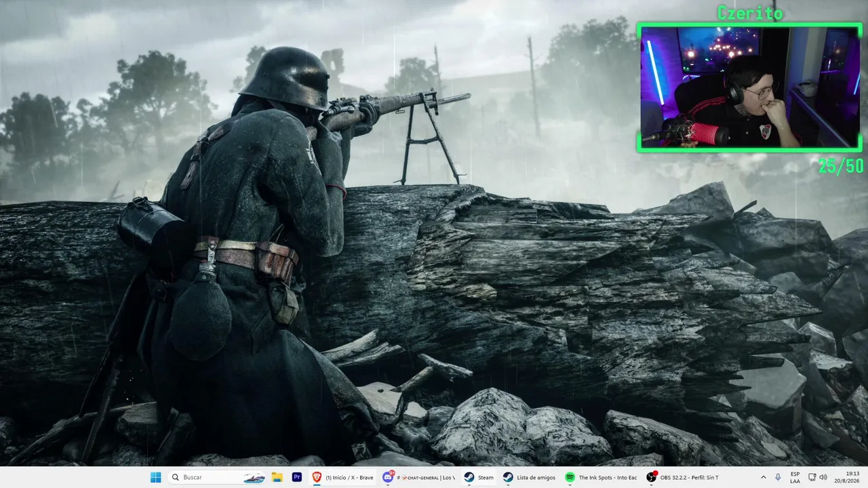Image resolution: width=868 pixels, height=488 pixels.
Task: Switch to the Brave browser window
Action: pos(342,477)
